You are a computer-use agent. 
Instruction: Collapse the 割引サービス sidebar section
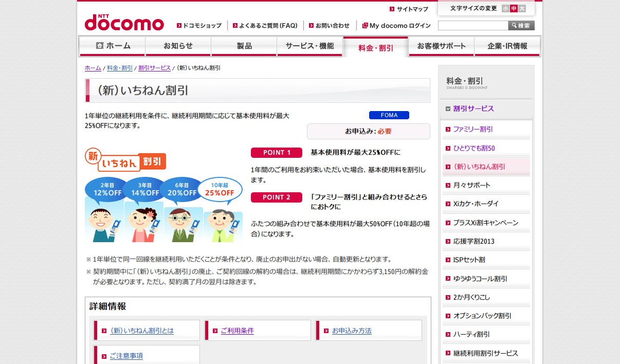[x=448, y=109]
